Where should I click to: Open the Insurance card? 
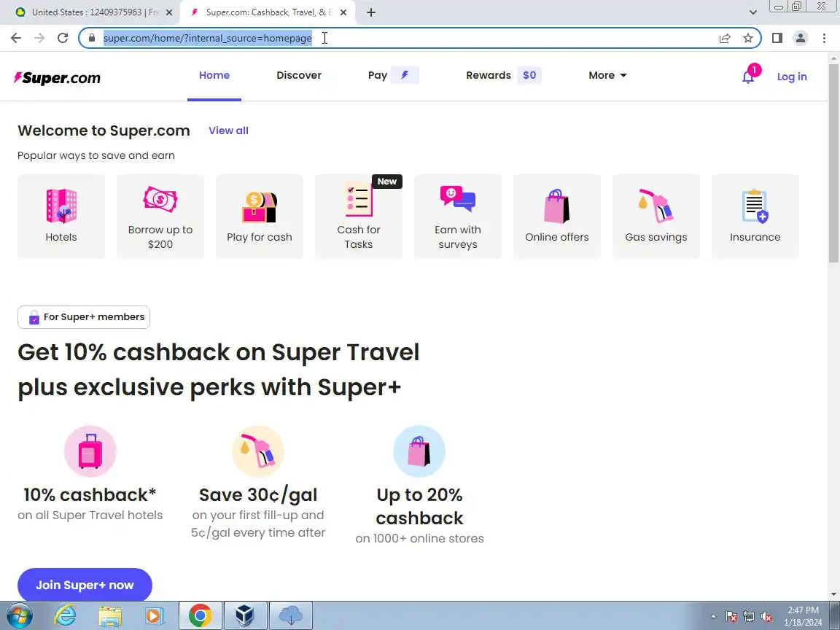pyautogui.click(x=755, y=217)
